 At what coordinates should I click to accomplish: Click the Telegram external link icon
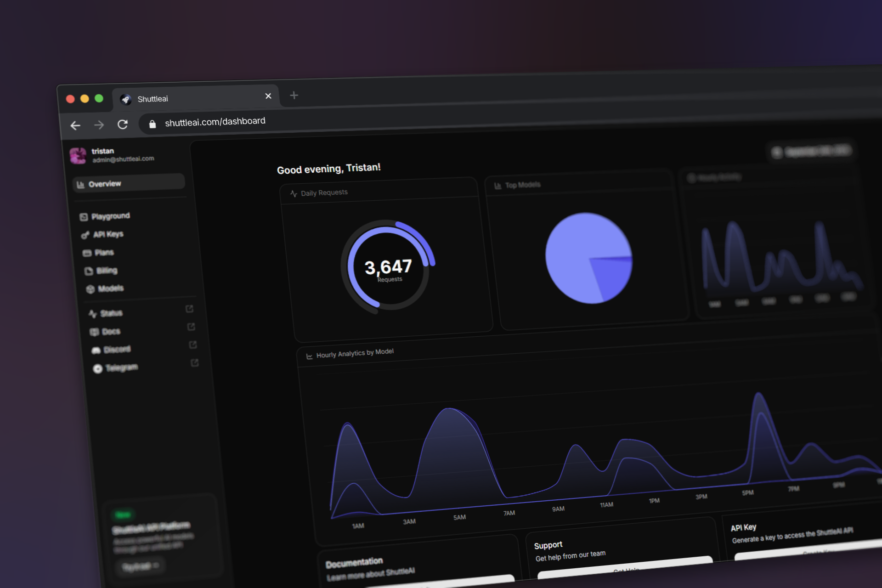(x=195, y=363)
